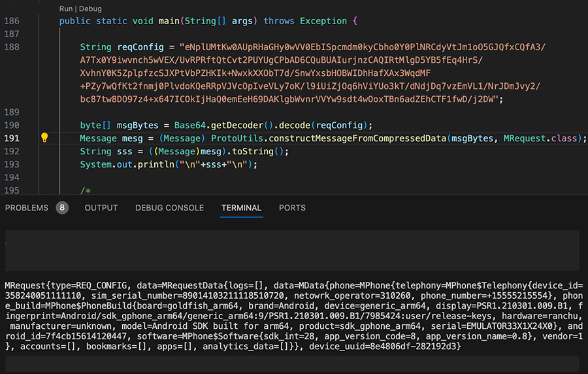
Task: Click System.out.println statement on line 193
Action: pos(128,164)
